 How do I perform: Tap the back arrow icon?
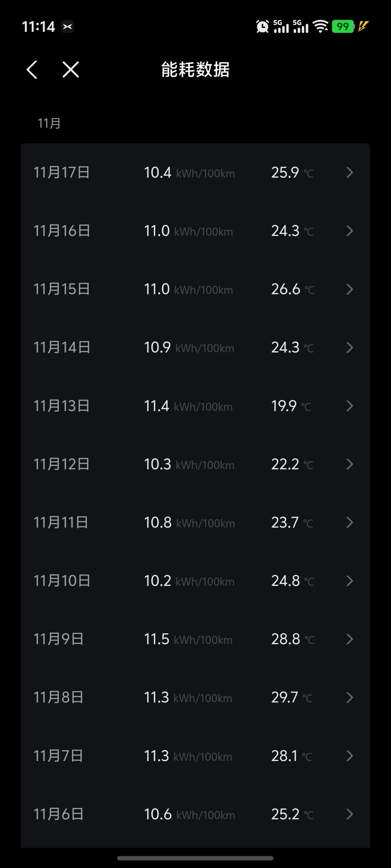32,70
